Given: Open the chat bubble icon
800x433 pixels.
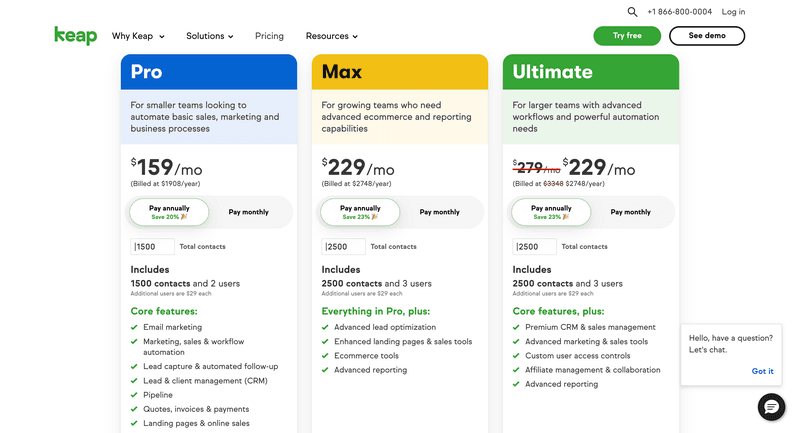Looking at the screenshot, I should (771, 406).
